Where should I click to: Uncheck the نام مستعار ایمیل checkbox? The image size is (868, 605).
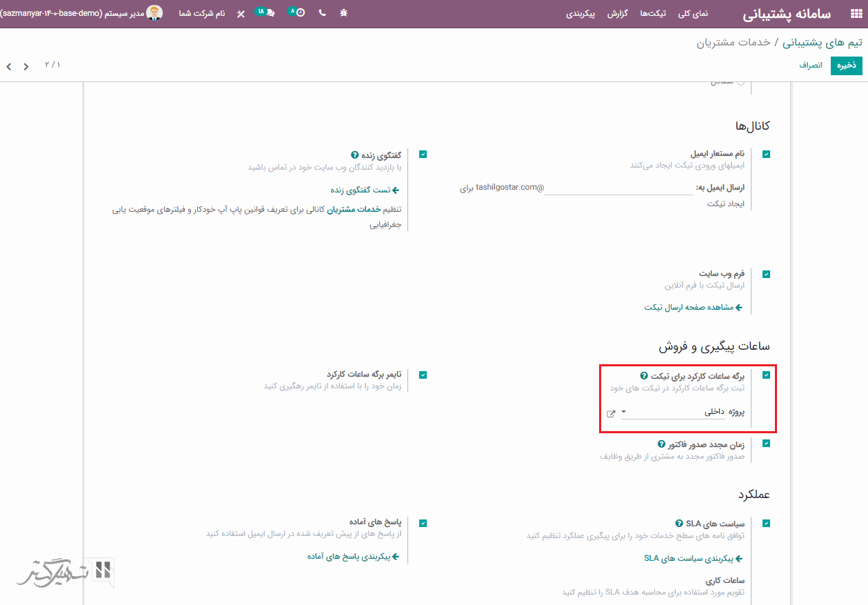(x=766, y=155)
